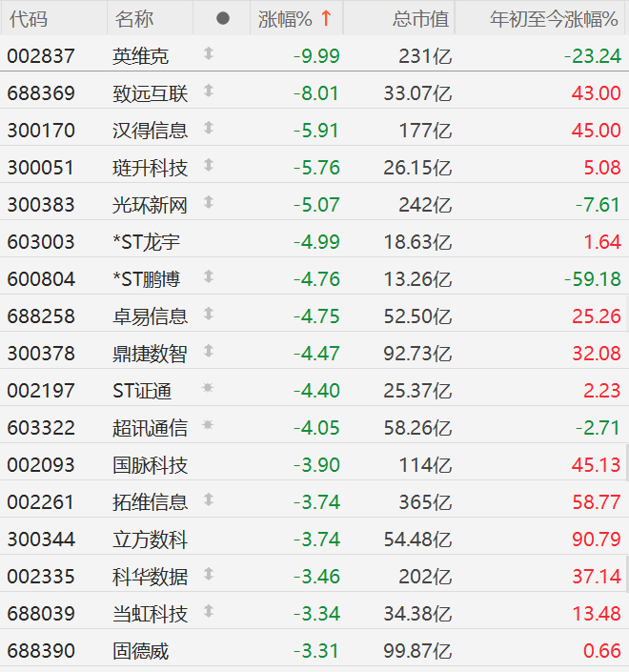Select stock code 002261
Viewport: 629px width, 672px height.
[41, 502]
